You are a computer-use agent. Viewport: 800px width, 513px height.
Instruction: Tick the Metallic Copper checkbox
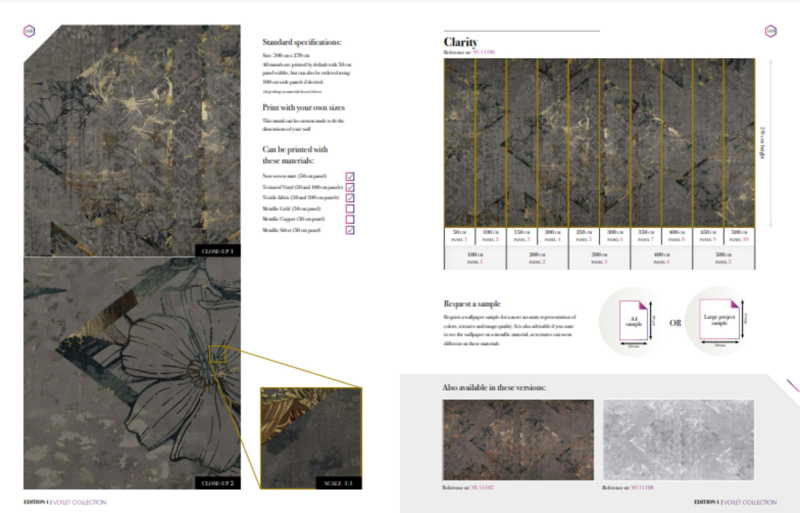[x=350, y=219]
